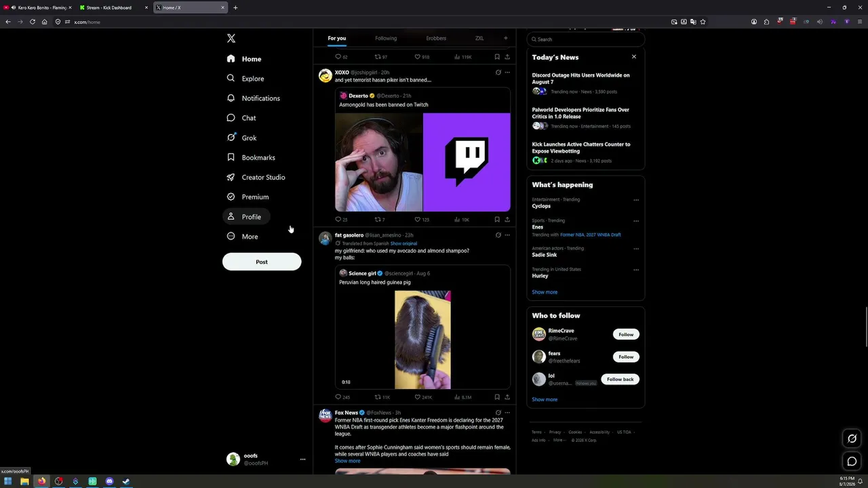
Task: Play the guinea pig video
Action: [x=422, y=340]
